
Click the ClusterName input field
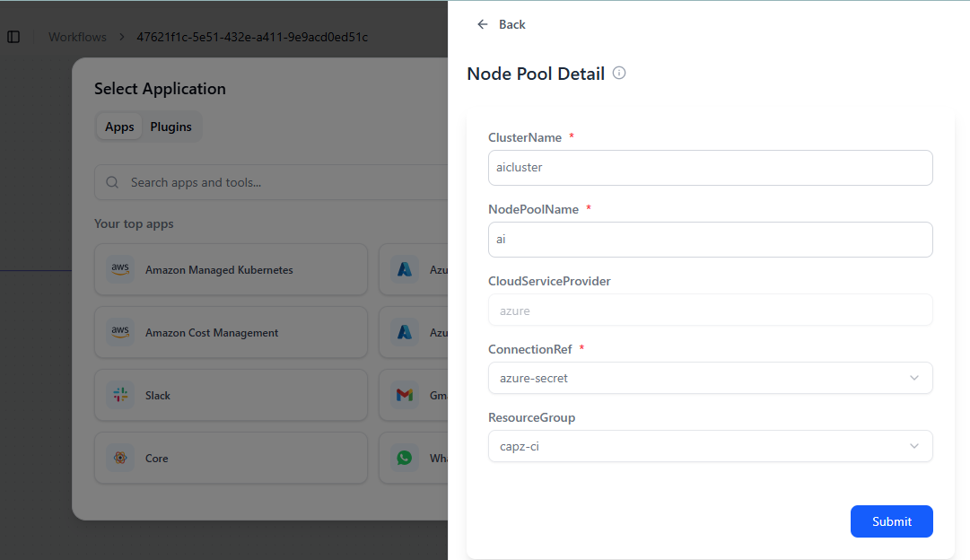pos(709,167)
